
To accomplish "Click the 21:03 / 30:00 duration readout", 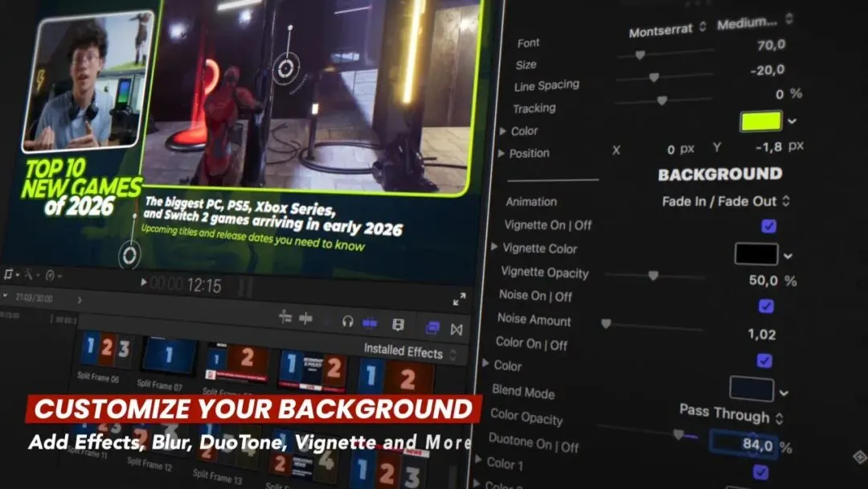I will tap(34, 298).
